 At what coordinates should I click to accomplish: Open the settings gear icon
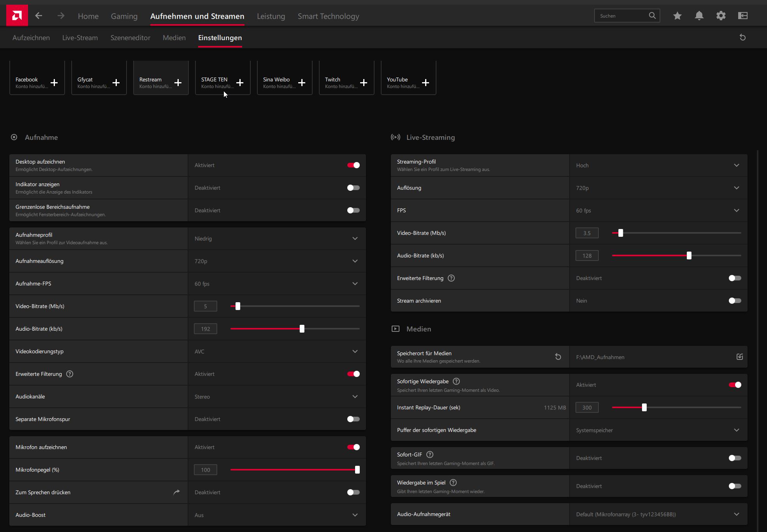(721, 16)
